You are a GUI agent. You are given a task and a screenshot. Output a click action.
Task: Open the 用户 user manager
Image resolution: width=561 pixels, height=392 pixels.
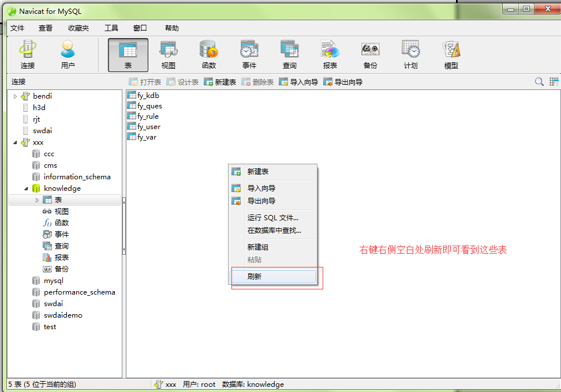[x=68, y=55]
